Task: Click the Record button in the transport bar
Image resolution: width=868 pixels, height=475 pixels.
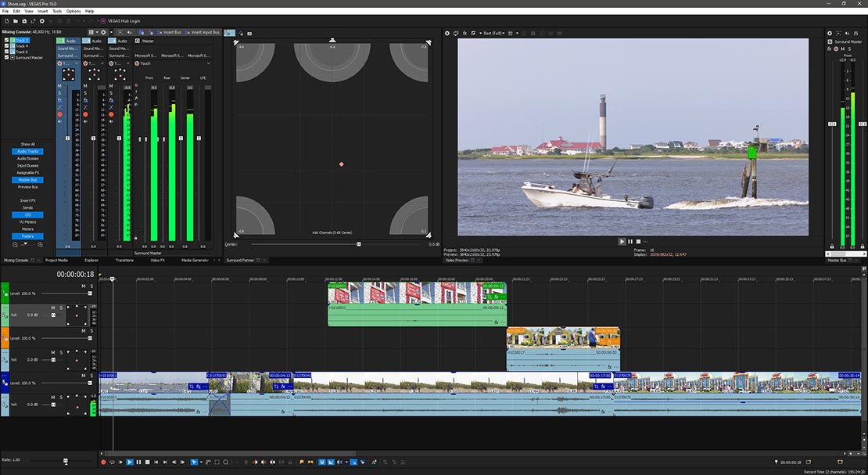Action: (103, 462)
